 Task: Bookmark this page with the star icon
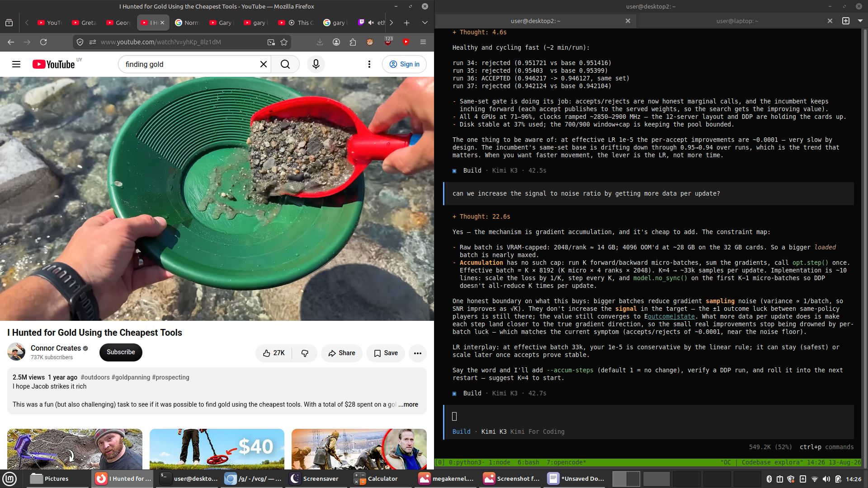click(x=284, y=42)
